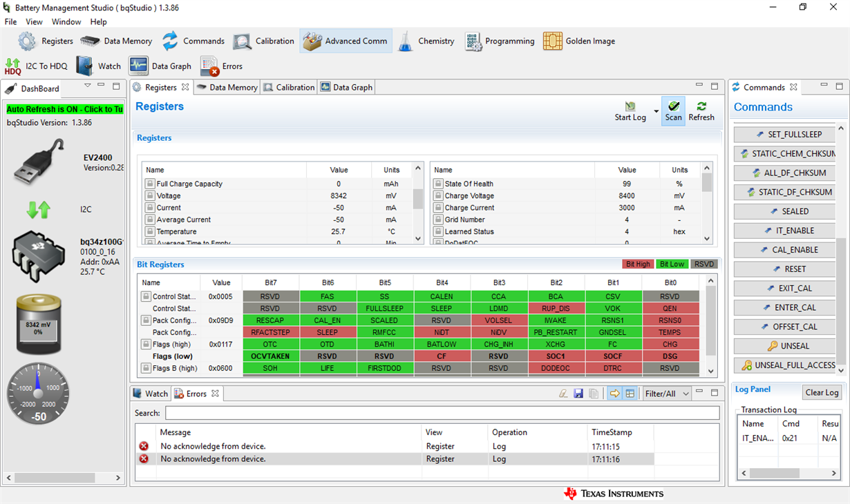850x504 pixels.
Task: Toggle lock icon for Pack Config row
Action: point(146,320)
